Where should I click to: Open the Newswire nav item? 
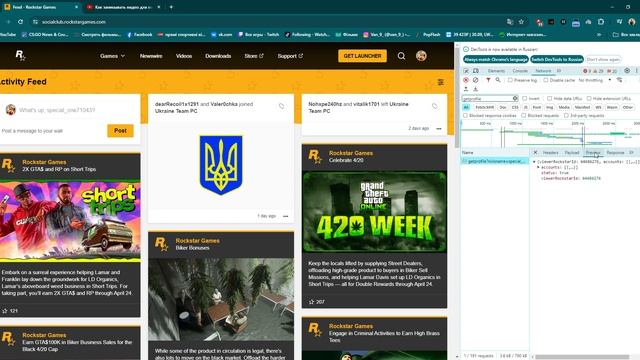tap(151, 56)
